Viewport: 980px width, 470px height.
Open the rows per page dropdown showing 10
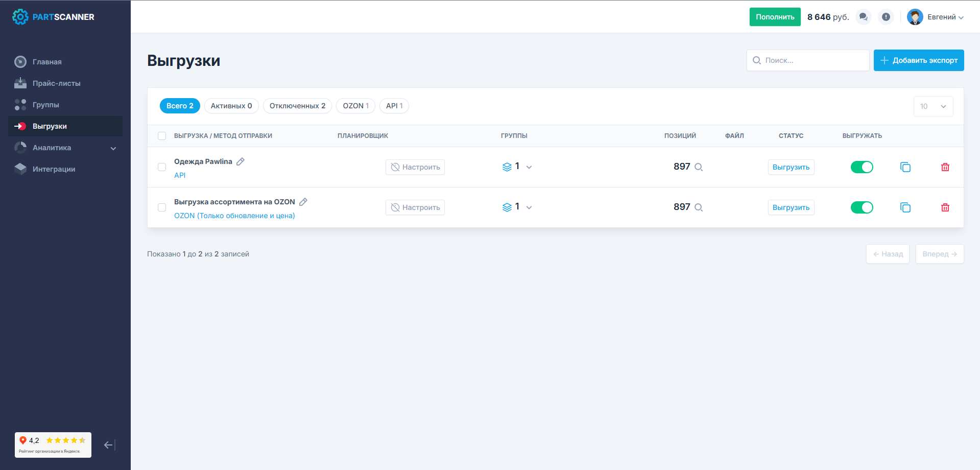tap(933, 106)
